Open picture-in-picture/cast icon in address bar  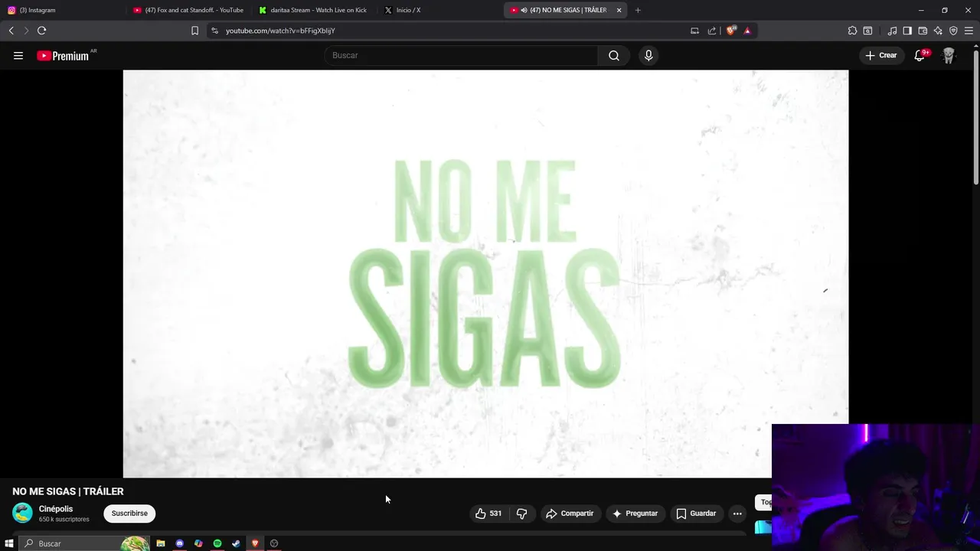coord(694,31)
